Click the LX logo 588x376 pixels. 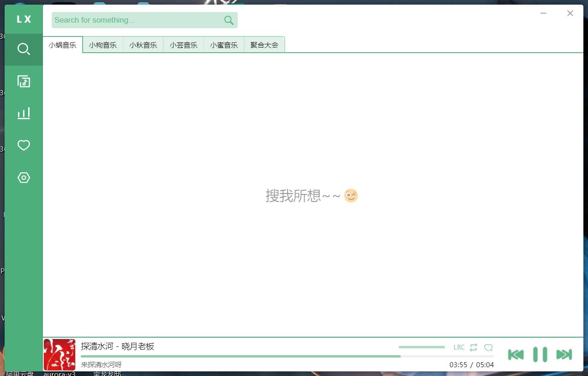[x=24, y=19]
